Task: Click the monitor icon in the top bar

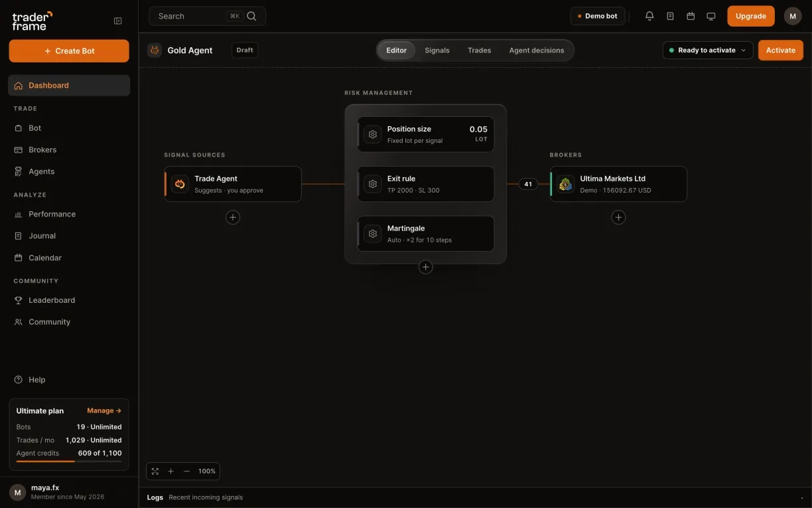Action: [711, 16]
